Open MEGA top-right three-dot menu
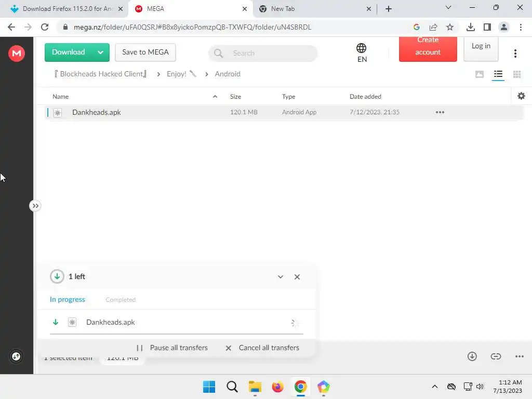Image resolution: width=532 pixels, height=399 pixels. (515, 54)
